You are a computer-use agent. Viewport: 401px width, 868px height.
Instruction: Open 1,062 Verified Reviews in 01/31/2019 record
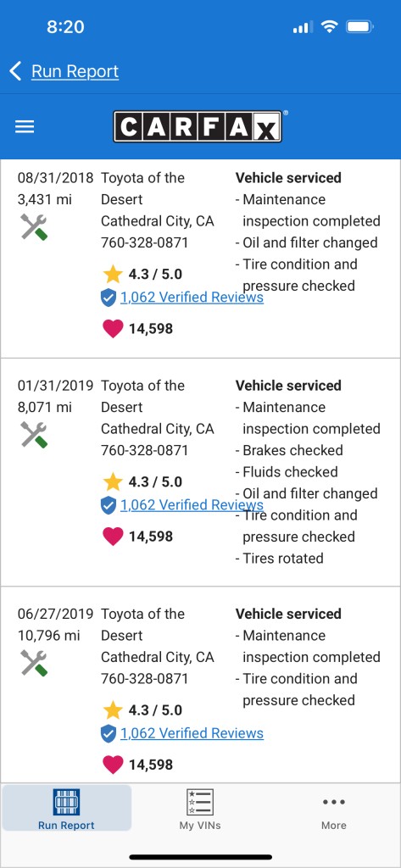click(192, 505)
